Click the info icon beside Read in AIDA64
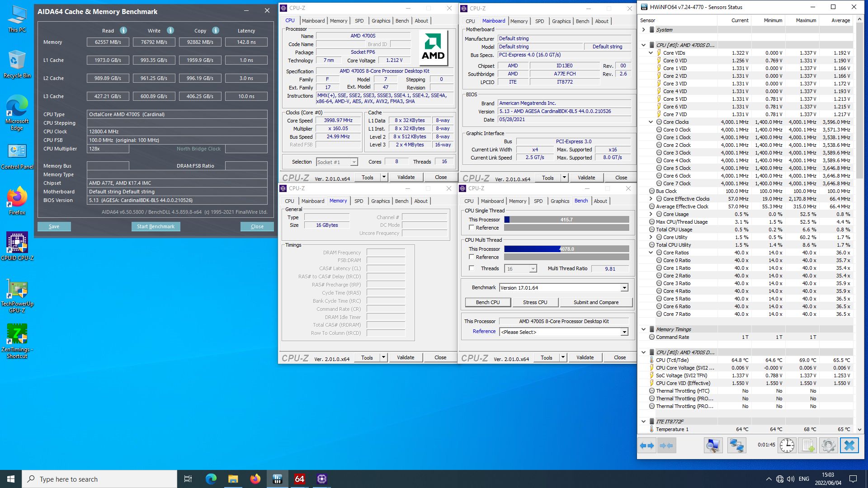 (123, 30)
